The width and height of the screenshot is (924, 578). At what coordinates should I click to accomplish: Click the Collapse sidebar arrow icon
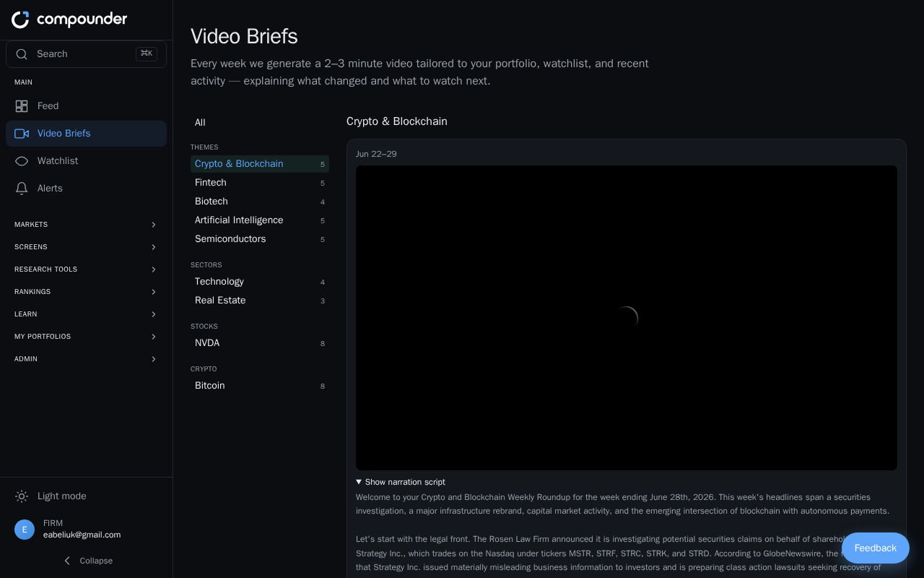click(67, 561)
